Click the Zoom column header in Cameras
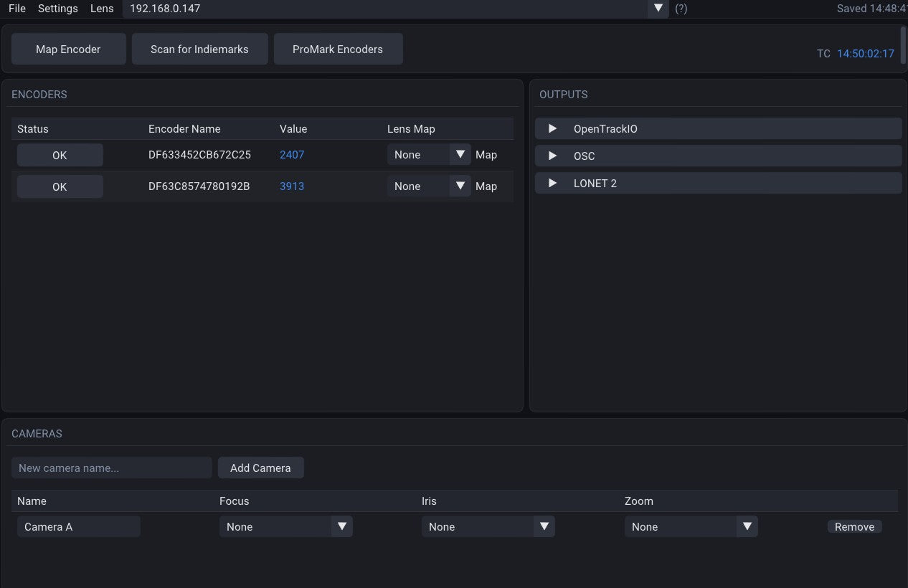 [x=639, y=501]
